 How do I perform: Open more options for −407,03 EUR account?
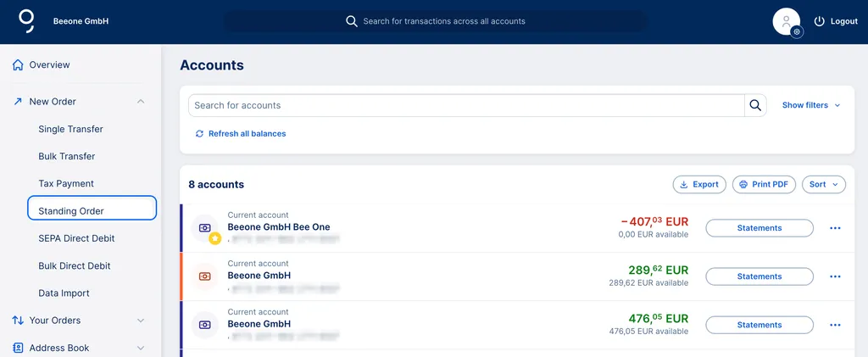pos(835,228)
